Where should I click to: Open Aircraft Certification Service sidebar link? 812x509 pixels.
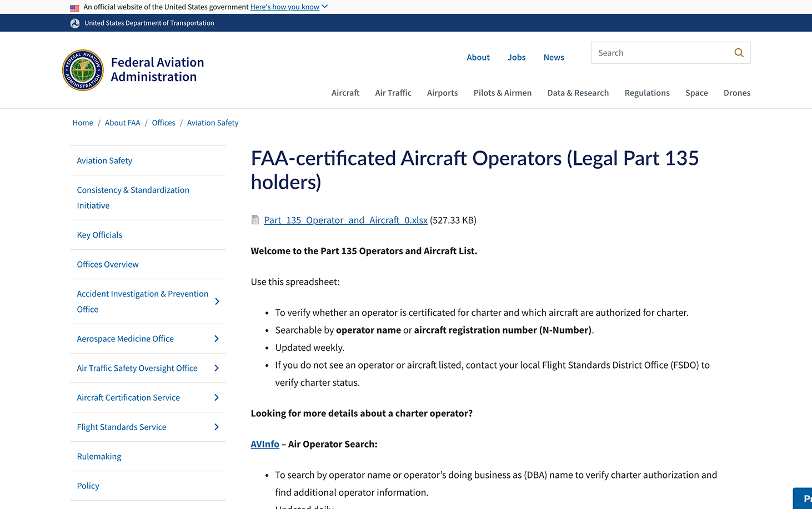pyautogui.click(x=128, y=397)
